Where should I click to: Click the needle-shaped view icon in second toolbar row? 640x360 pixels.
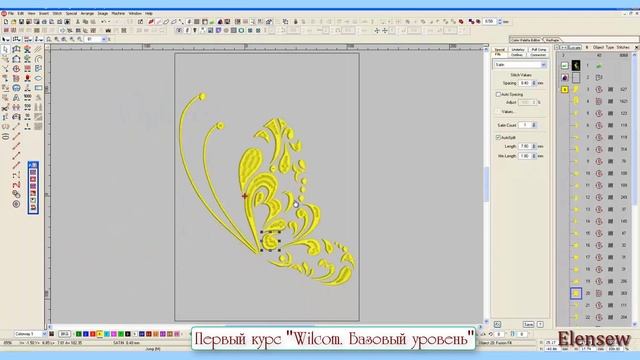coord(195,30)
